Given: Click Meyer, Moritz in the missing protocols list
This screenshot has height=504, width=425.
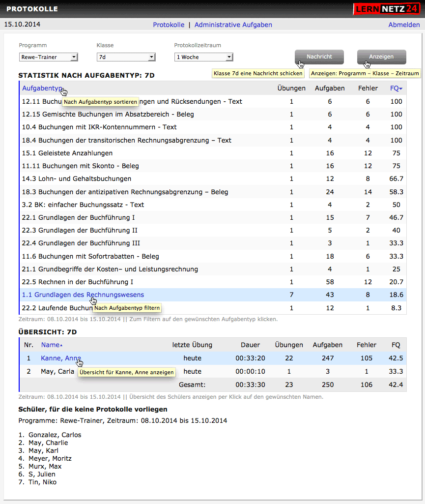Looking at the screenshot, I should (x=50, y=458).
